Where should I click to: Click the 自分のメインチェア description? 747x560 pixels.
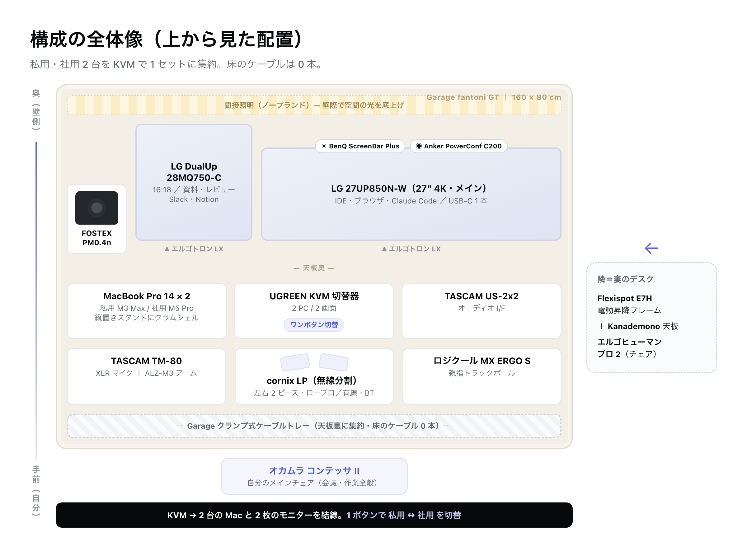click(x=314, y=483)
